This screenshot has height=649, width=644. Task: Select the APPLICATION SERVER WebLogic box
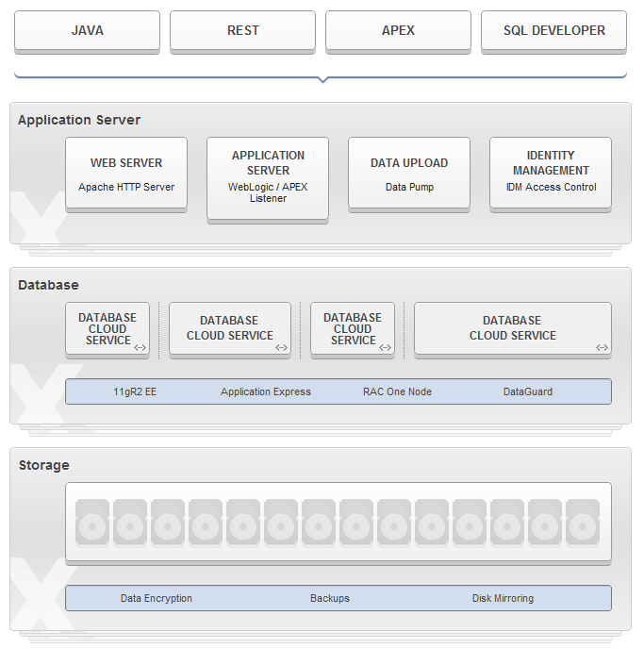pyautogui.click(x=268, y=180)
